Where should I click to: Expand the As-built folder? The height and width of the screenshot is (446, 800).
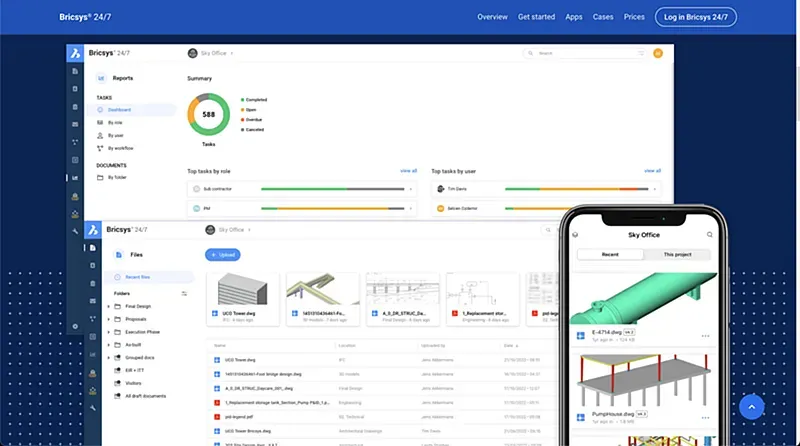coord(108,344)
